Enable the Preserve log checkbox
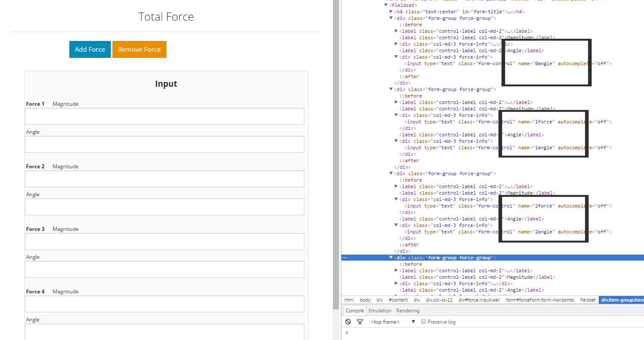The image size is (644, 340). pyautogui.click(x=424, y=321)
